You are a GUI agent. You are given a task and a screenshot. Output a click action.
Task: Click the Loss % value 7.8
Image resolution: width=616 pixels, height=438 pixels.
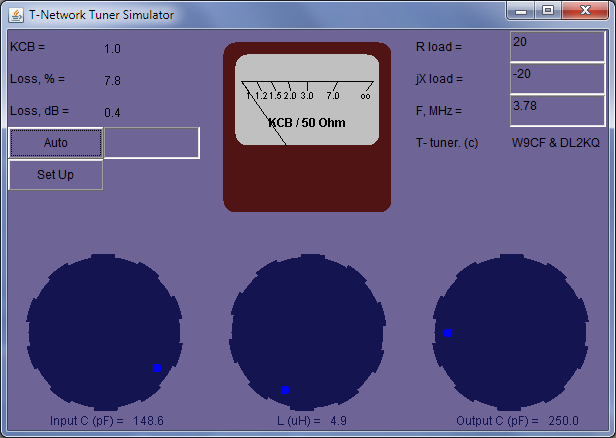tap(112, 81)
